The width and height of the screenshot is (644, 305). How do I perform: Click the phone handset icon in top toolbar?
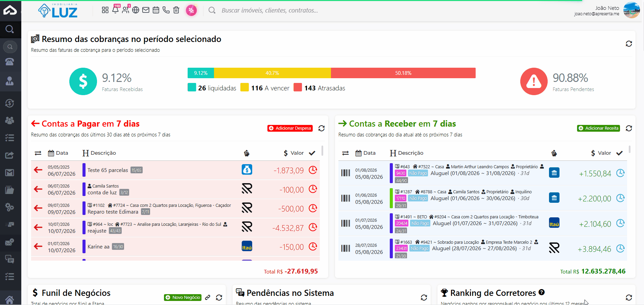(166, 10)
